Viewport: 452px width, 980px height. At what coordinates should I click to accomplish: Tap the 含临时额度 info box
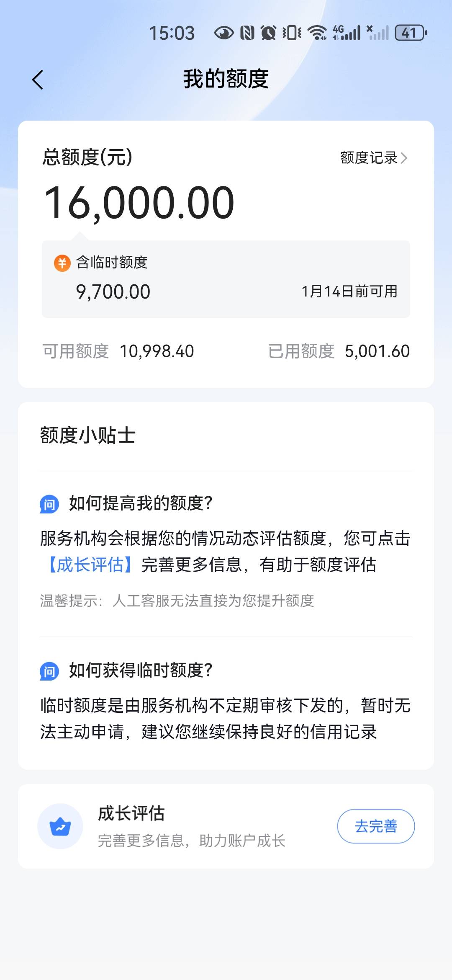coord(226,279)
